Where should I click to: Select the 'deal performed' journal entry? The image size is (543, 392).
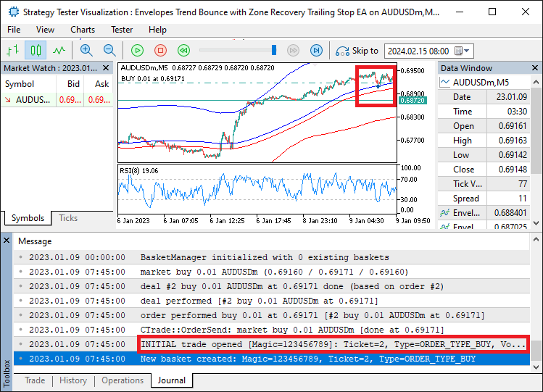pyautogui.click(x=271, y=301)
